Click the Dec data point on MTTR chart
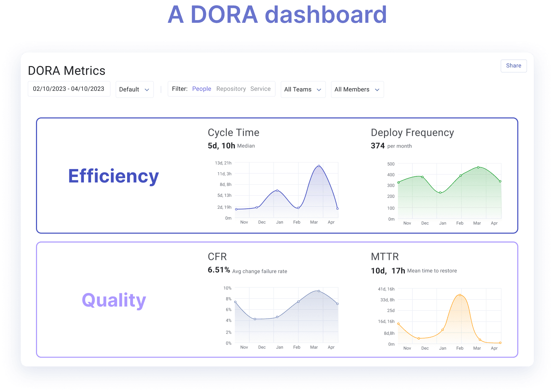Screen dimensions: 553x392 (x=419, y=339)
